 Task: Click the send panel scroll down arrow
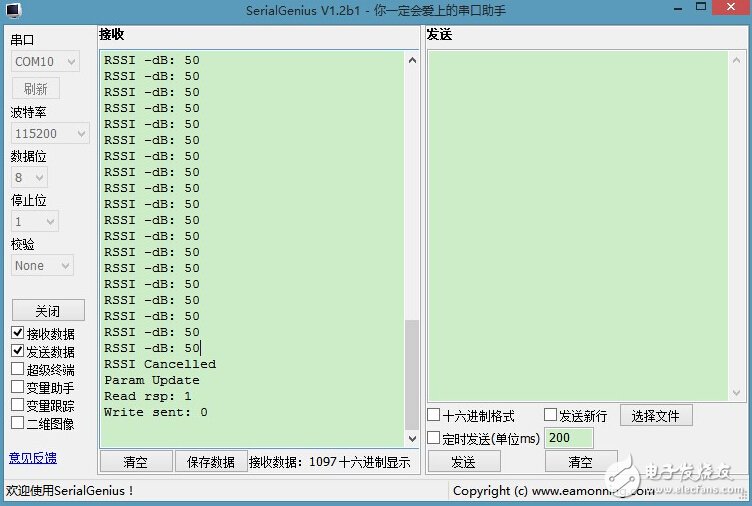point(736,393)
